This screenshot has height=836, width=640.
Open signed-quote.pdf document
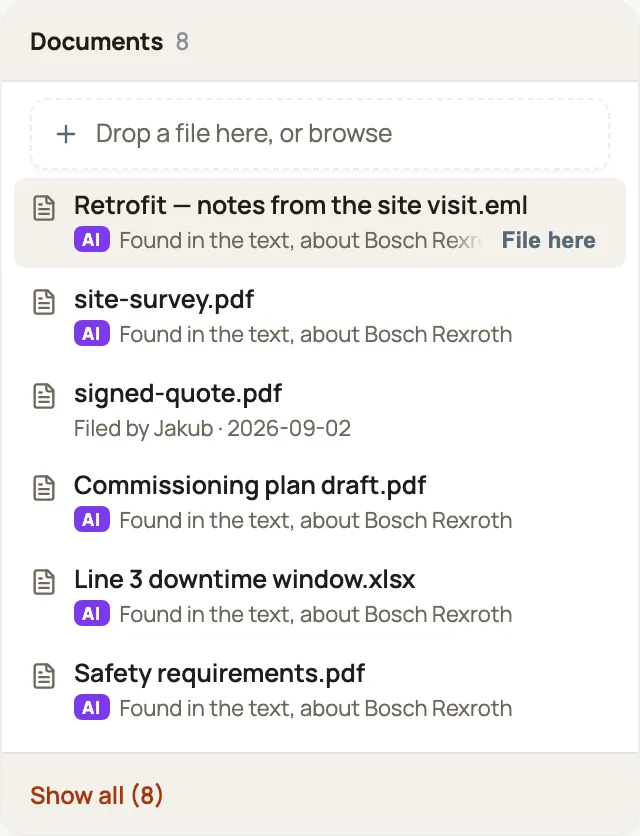click(178, 394)
